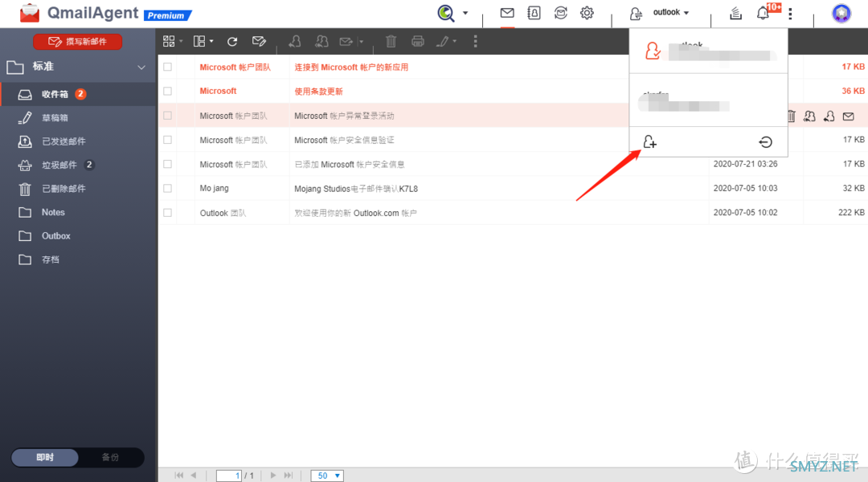Screen dimensions: 868x482
Task: Check the Outlook 团队 email checkbox
Action: point(168,213)
